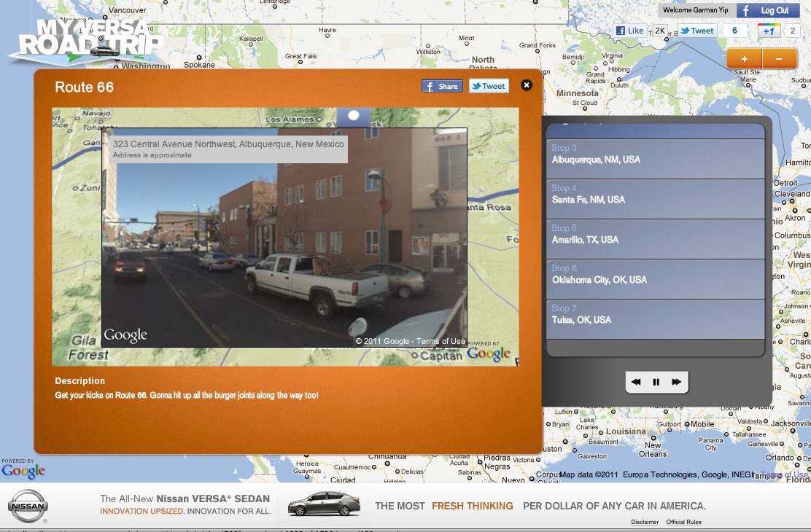Close the Route 66 panel
The height and width of the screenshot is (532, 811).
click(x=527, y=85)
